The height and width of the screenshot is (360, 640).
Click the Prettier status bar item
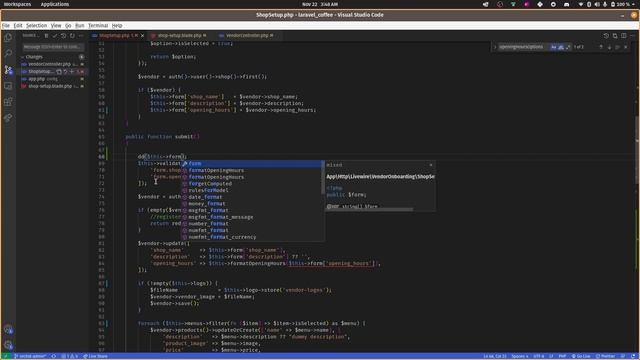(x=606, y=356)
